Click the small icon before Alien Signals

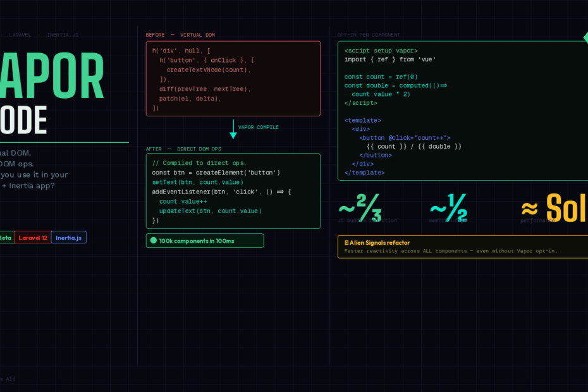(x=346, y=242)
